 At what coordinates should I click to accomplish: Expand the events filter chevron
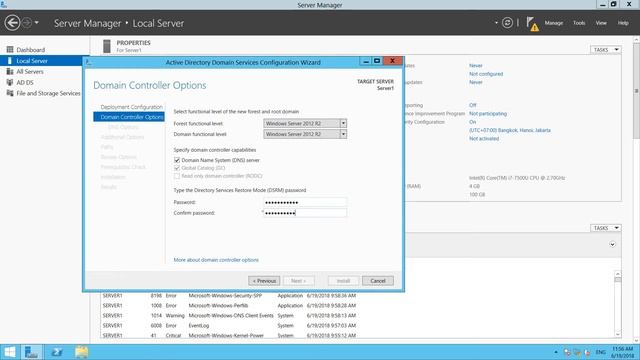click(612, 244)
